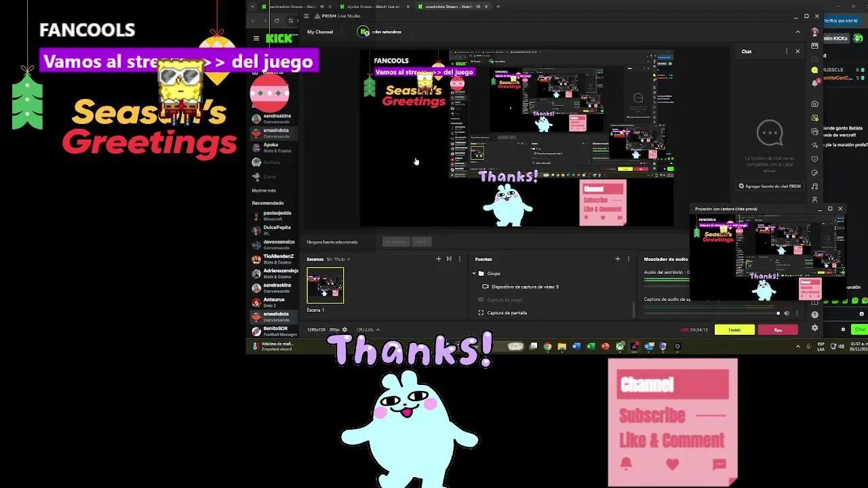
Task: Click the yellow Finish stream button
Action: click(734, 330)
